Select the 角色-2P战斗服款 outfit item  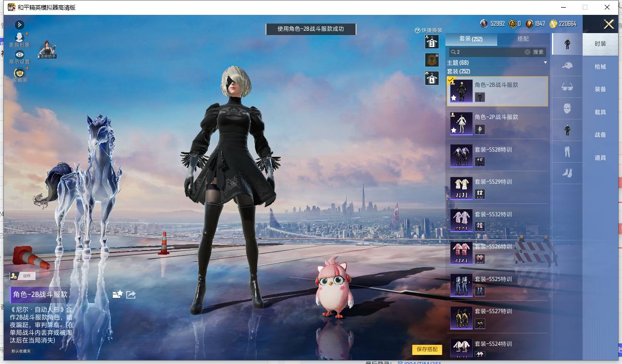pyautogui.click(x=497, y=123)
